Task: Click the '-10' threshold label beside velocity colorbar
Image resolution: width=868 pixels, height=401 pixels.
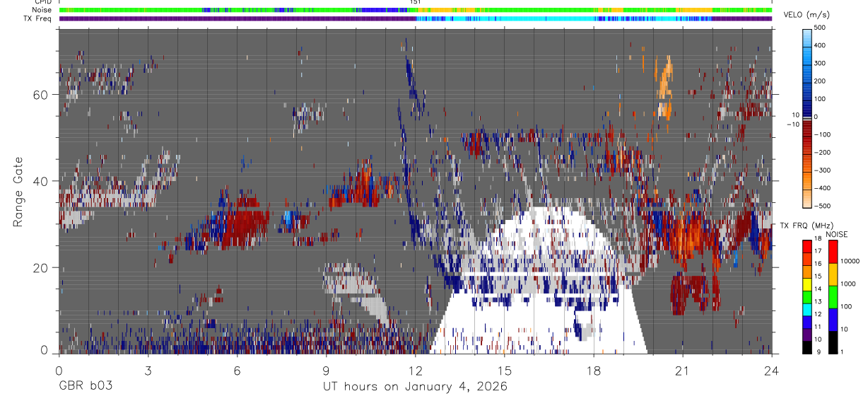Action: click(x=792, y=124)
